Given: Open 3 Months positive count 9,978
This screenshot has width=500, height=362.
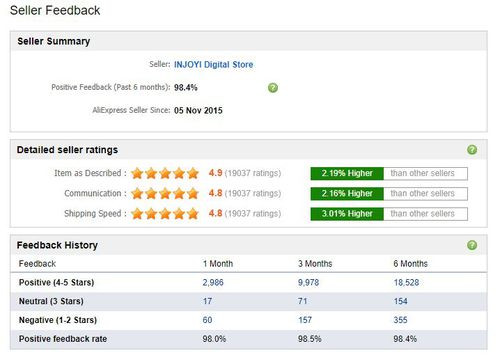Looking at the screenshot, I should [x=308, y=282].
